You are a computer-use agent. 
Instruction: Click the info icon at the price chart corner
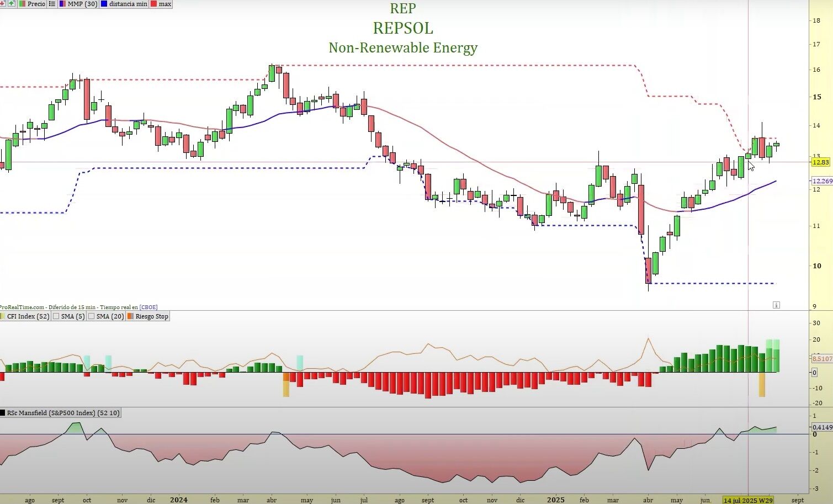click(x=776, y=305)
